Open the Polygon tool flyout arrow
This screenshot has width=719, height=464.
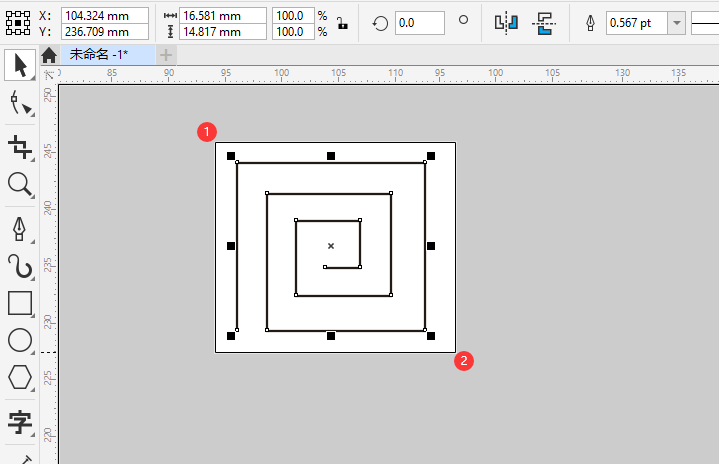coord(33,389)
